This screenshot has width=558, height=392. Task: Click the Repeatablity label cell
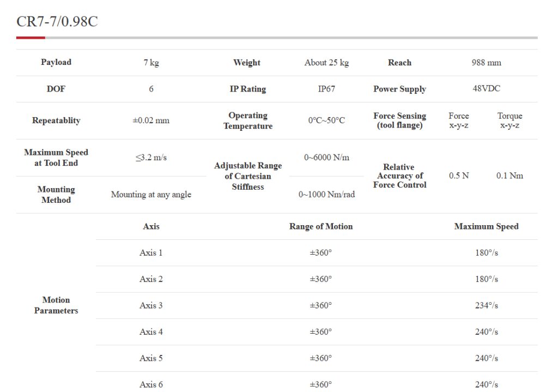pyautogui.click(x=56, y=120)
